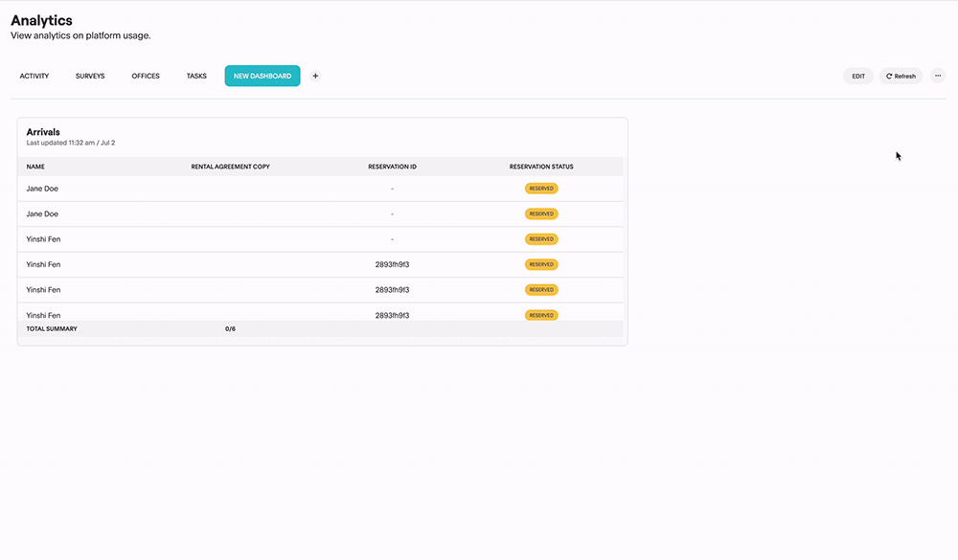Image resolution: width=958 pixels, height=560 pixels.
Task: Click the Reservation Status column header
Action: pos(541,167)
